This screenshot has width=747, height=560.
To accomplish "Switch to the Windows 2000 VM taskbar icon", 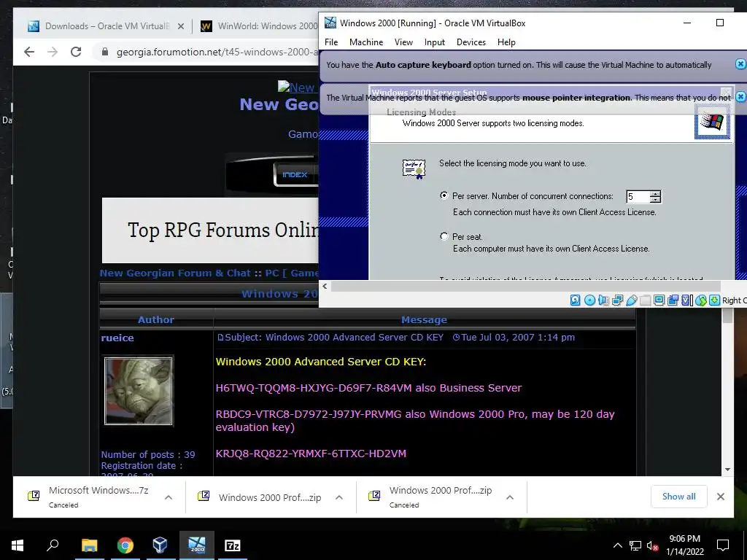I will pos(197,545).
